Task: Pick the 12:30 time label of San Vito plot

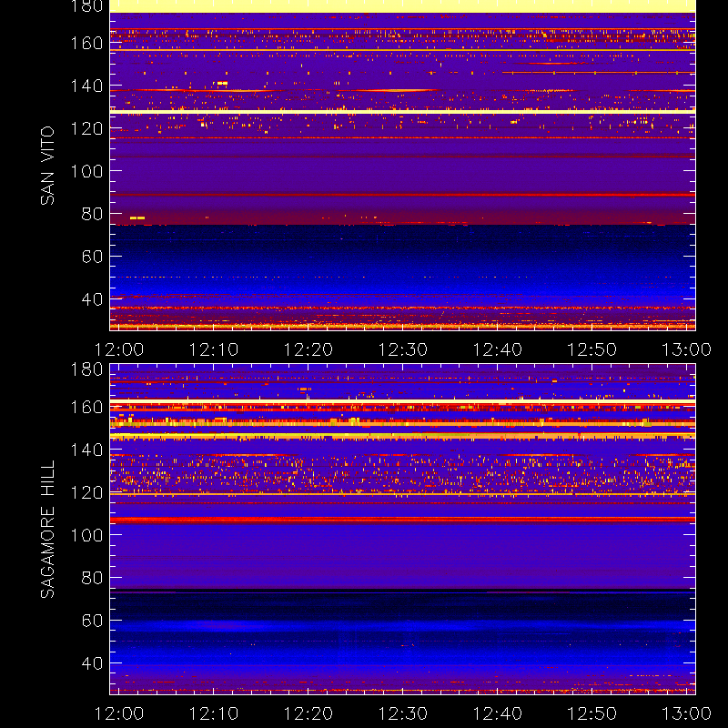Action: point(402,349)
